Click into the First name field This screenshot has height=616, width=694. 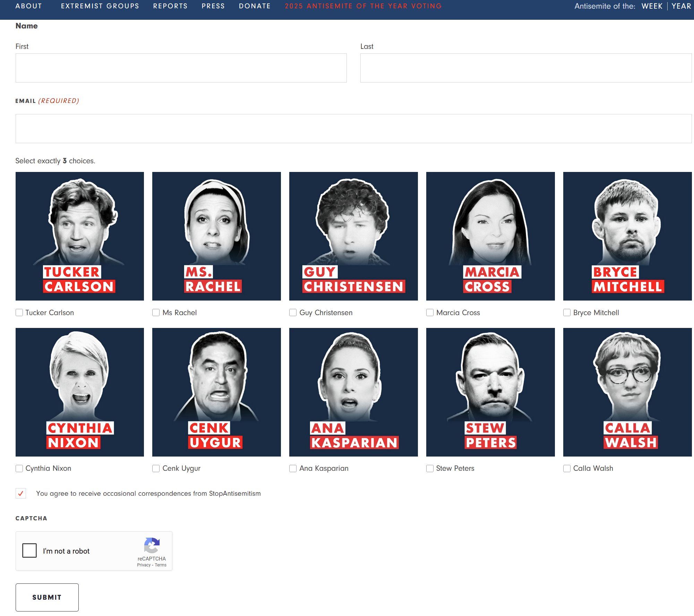click(181, 68)
